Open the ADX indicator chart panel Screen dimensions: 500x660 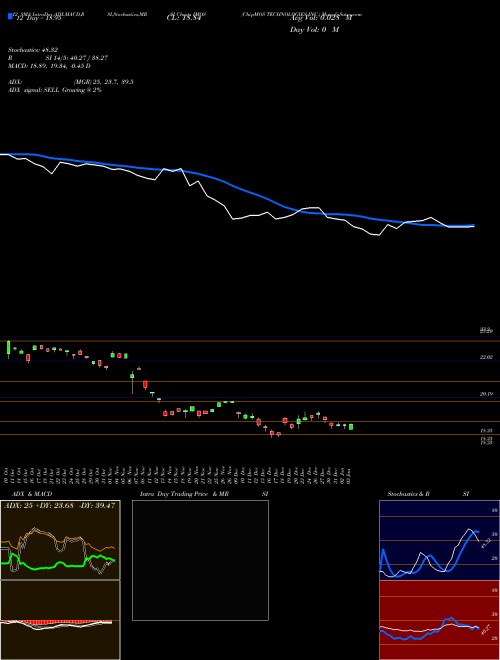click(60, 540)
